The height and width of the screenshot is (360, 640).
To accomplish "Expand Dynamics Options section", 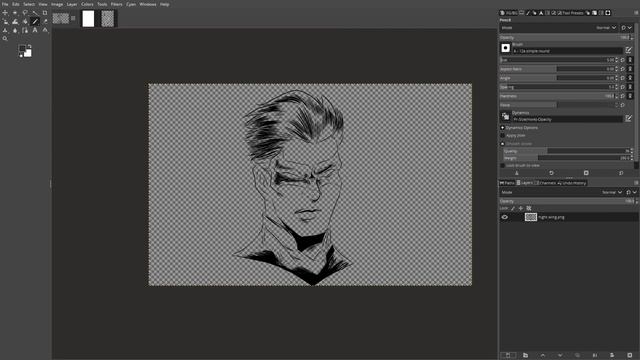I will (x=502, y=128).
